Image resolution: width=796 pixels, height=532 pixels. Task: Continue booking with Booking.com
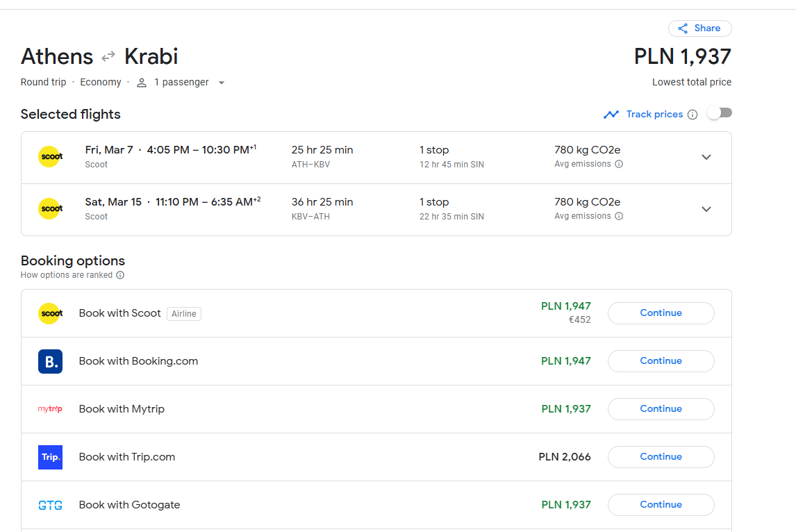[x=661, y=361]
